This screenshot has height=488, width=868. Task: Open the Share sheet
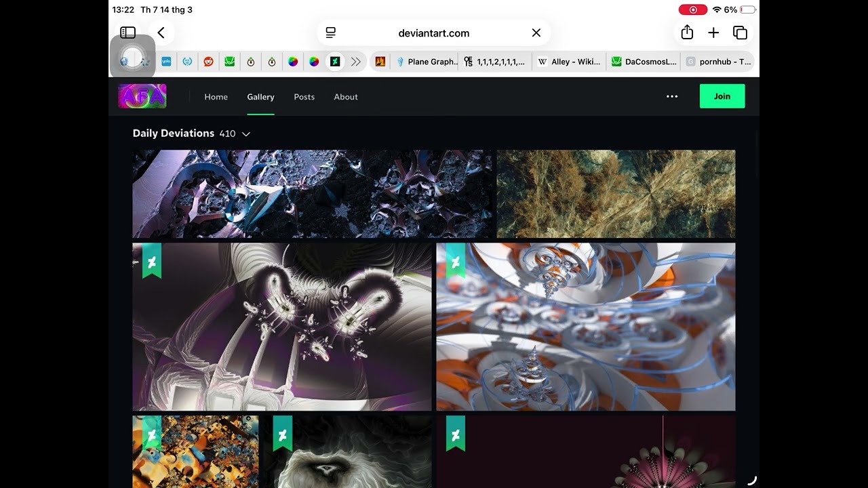687,32
